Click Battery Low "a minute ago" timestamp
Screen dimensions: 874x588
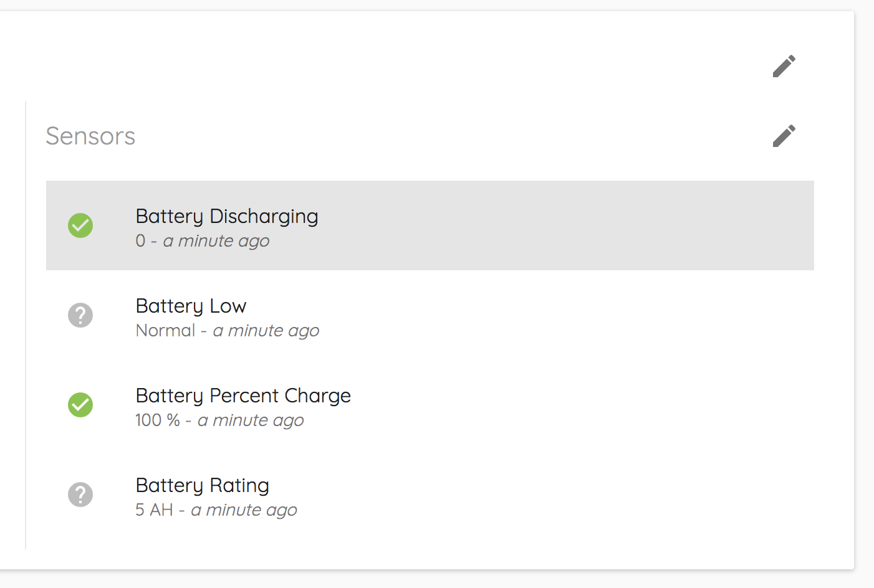click(266, 331)
